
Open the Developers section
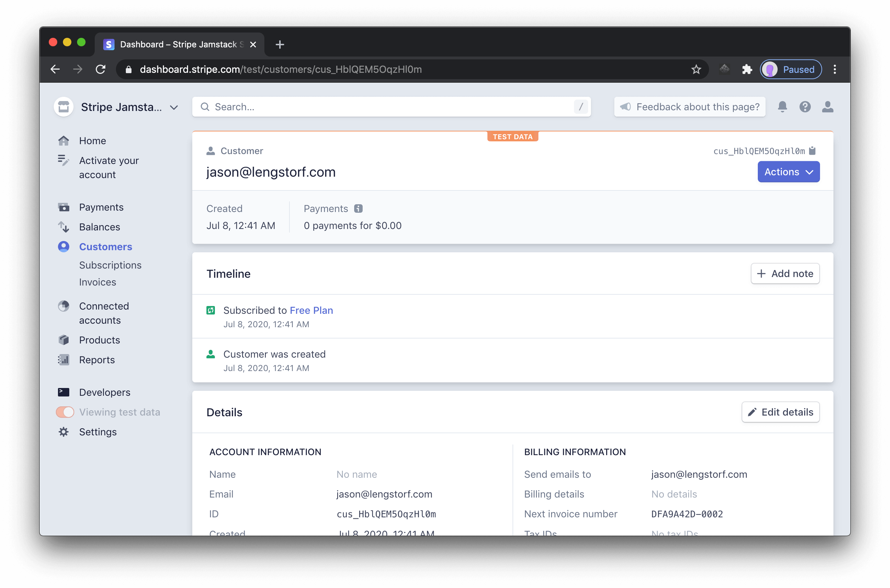(104, 392)
